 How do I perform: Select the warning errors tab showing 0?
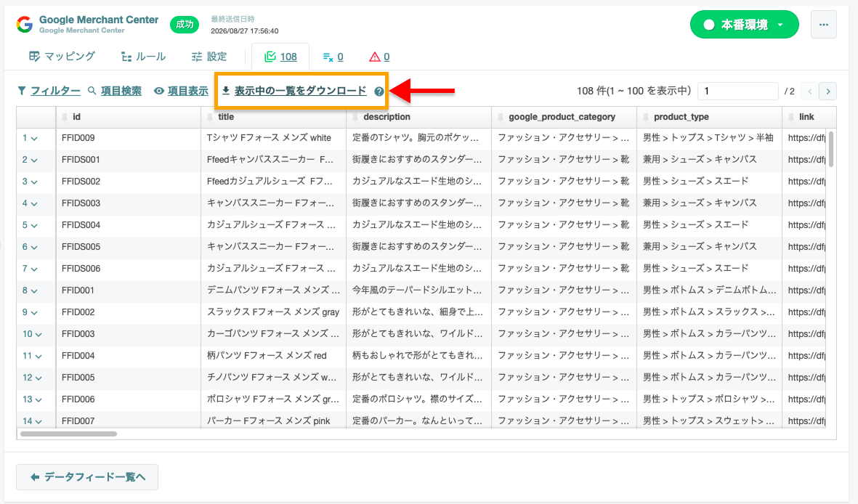coord(379,57)
